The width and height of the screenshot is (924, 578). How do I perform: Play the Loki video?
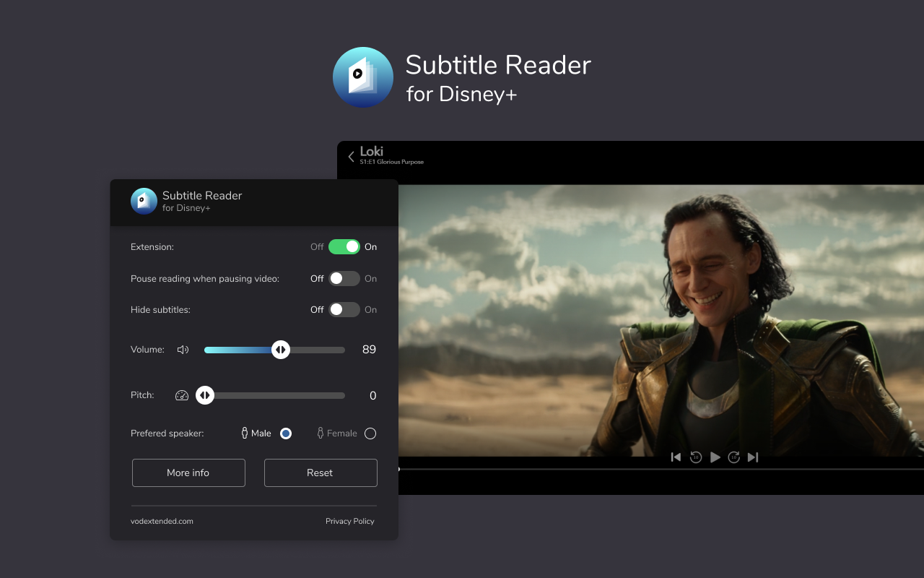[715, 457]
